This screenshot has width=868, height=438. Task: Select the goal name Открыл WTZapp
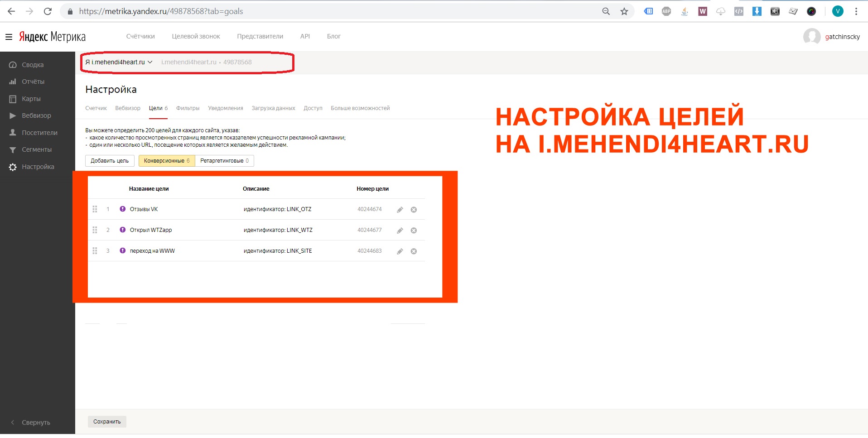(x=151, y=230)
